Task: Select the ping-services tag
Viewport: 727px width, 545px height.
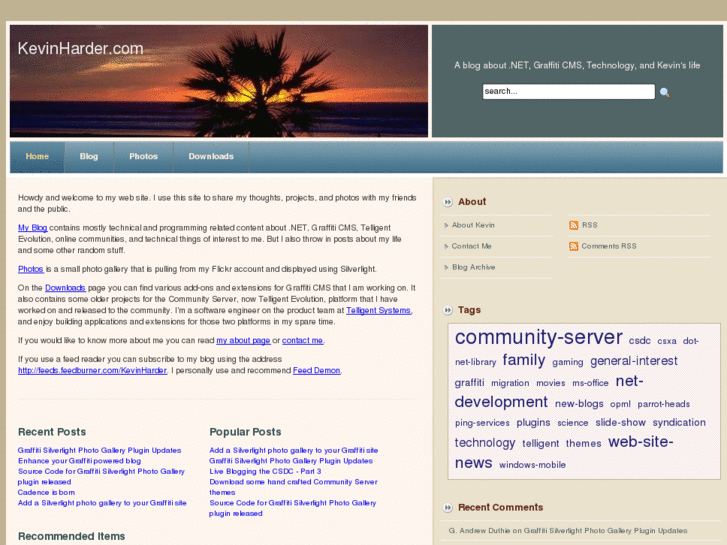Action: coord(482,423)
